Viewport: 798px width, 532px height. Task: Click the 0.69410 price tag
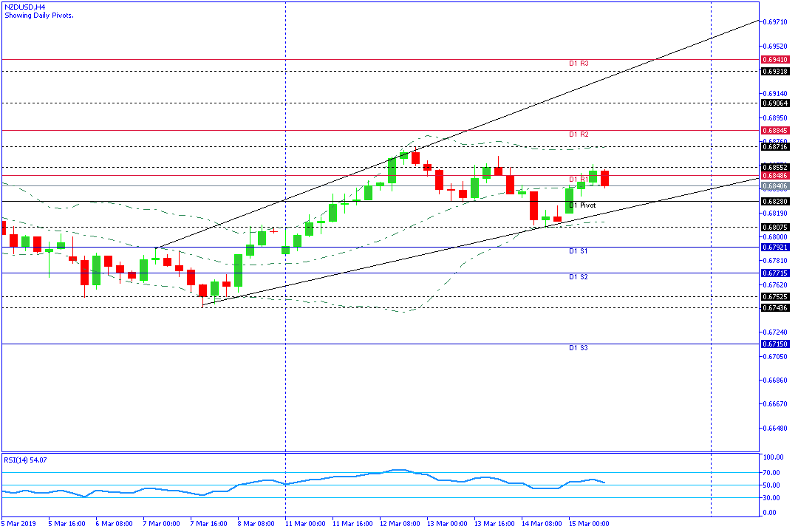[775, 60]
